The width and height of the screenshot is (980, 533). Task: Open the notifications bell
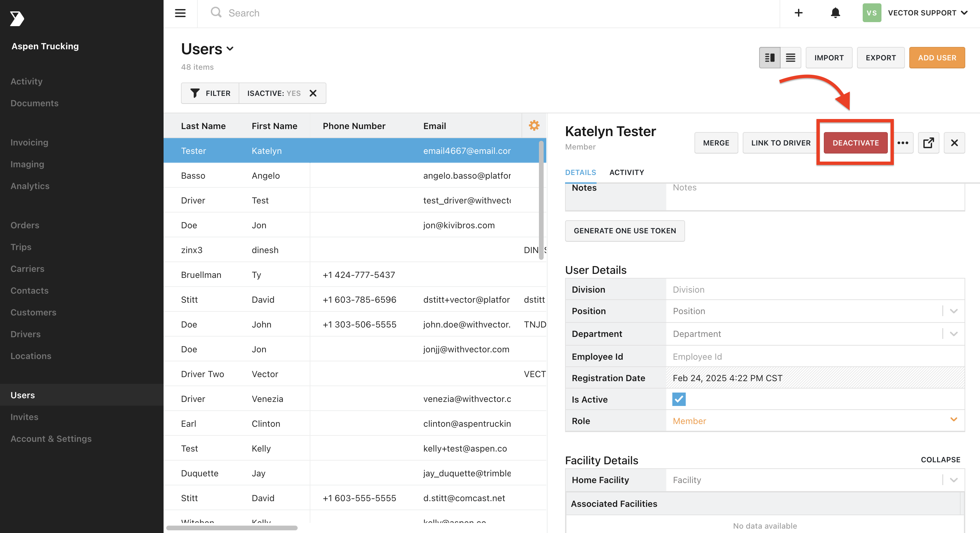pos(836,13)
